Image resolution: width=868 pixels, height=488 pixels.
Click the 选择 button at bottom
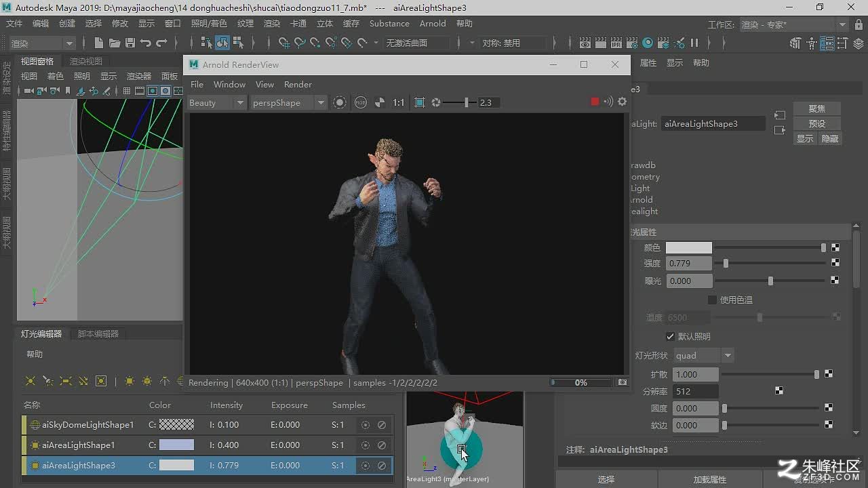[x=606, y=479]
